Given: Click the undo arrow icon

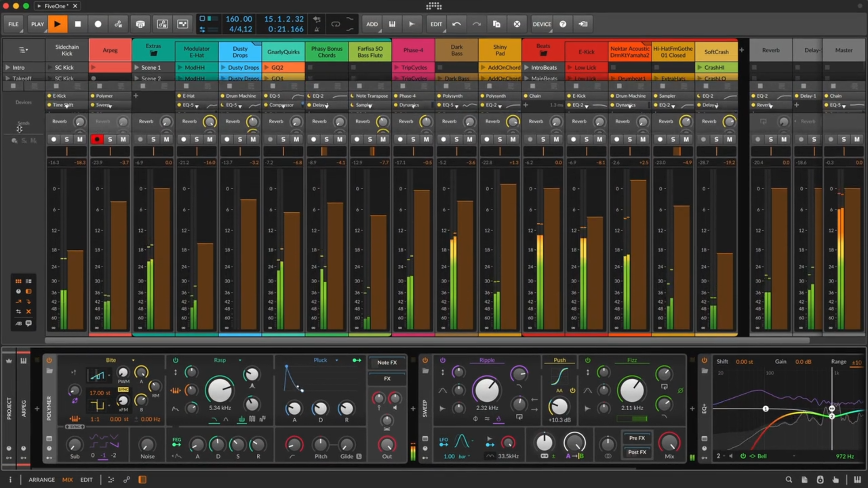Looking at the screenshot, I should coord(457,24).
